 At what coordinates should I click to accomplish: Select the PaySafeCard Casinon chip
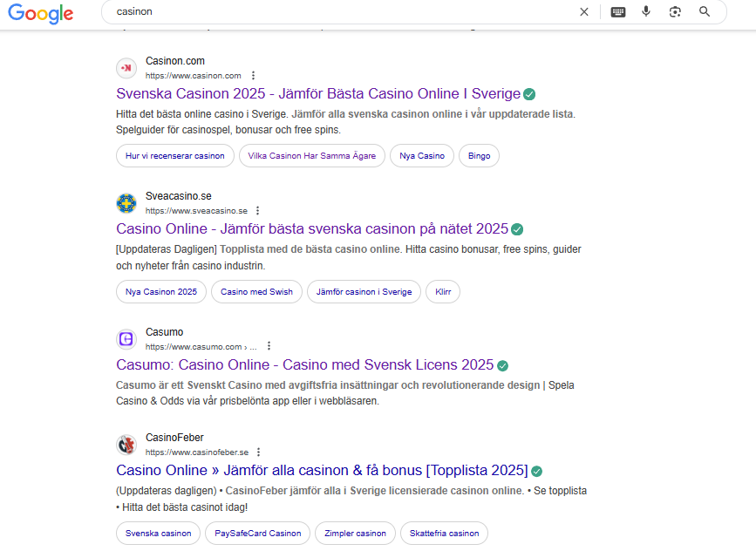pyautogui.click(x=258, y=534)
